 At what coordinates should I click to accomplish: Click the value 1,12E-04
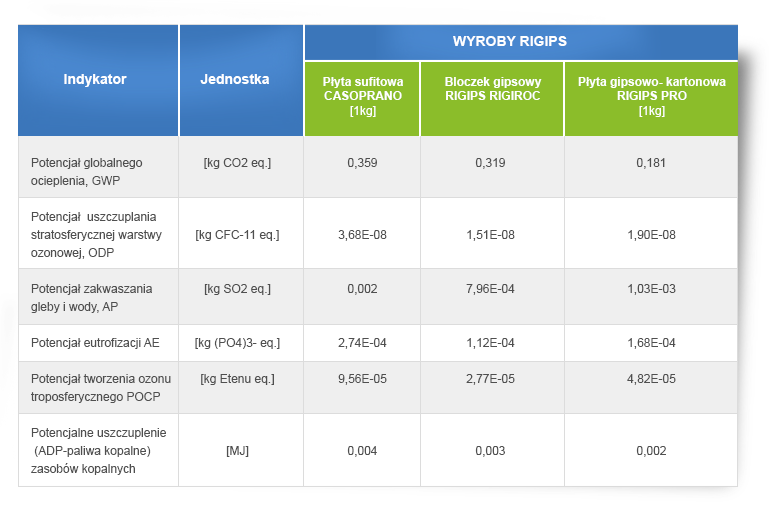click(490, 343)
